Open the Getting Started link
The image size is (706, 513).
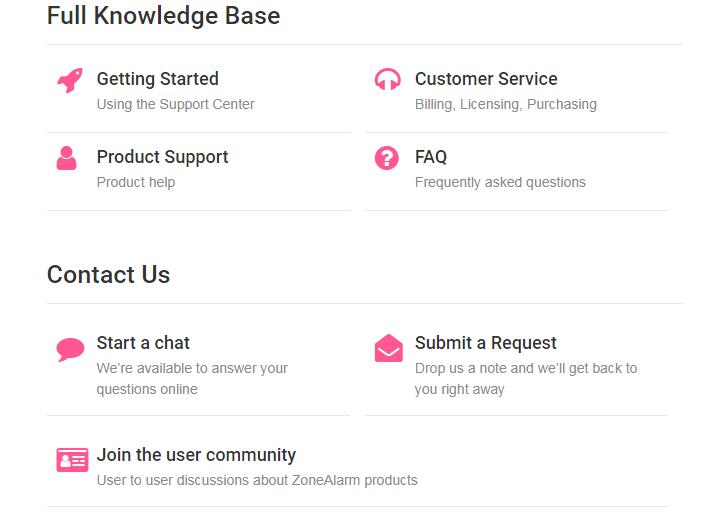[x=158, y=79]
